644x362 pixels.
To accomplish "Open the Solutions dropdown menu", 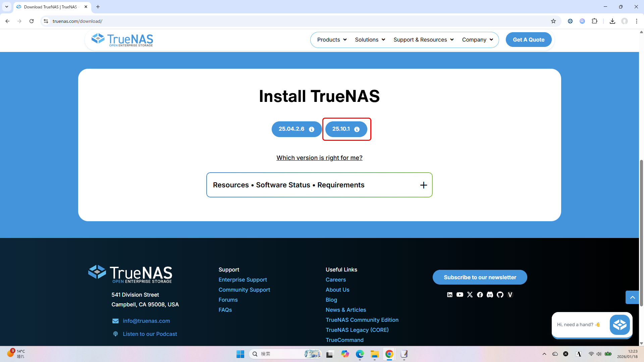I will [370, 40].
